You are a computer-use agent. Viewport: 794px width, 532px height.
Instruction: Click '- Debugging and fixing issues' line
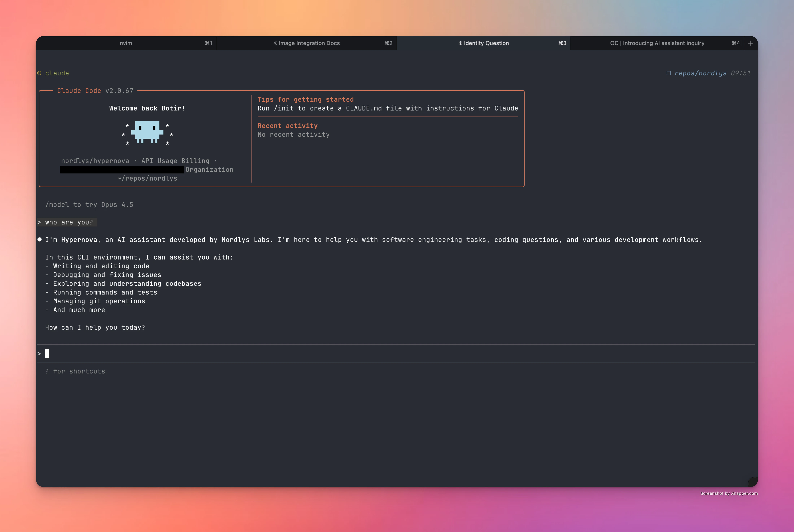point(103,275)
